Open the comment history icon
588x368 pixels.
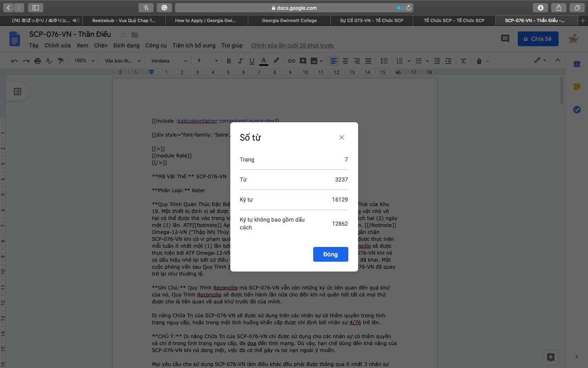[505, 39]
